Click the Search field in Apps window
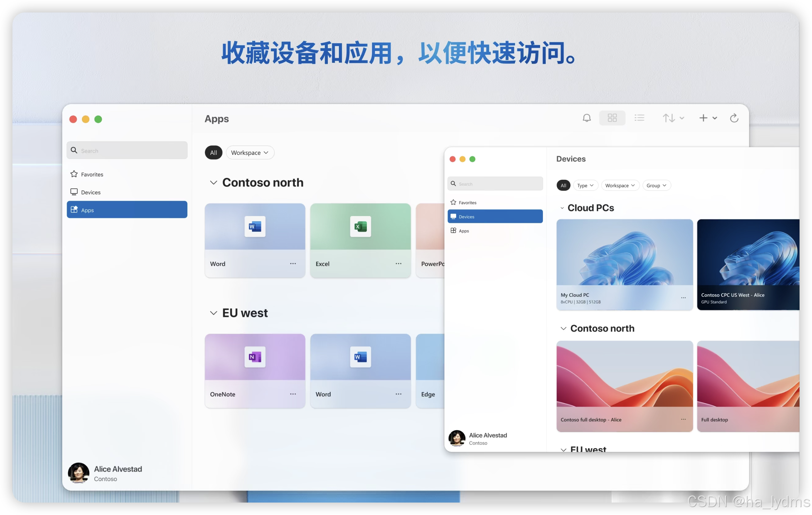 [x=127, y=151]
